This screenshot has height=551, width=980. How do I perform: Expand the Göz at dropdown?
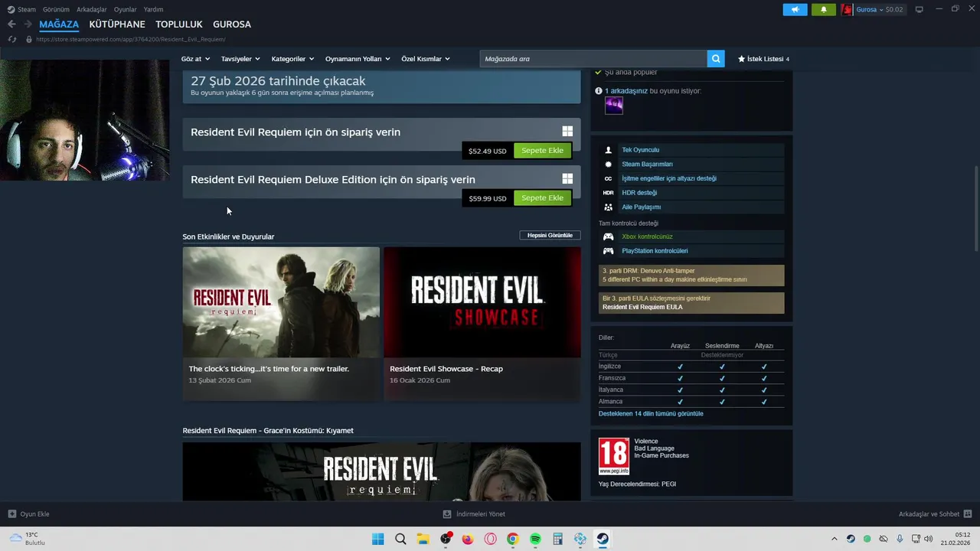tap(195, 59)
